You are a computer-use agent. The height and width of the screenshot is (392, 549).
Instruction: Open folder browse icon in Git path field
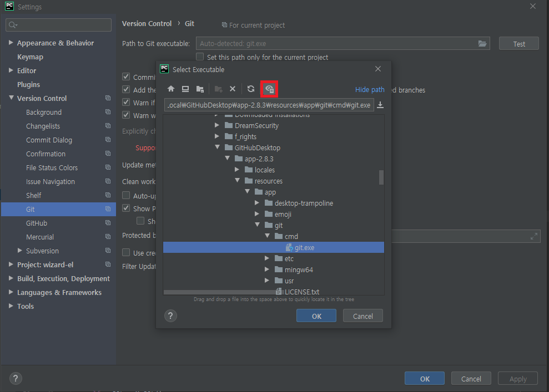click(x=482, y=43)
